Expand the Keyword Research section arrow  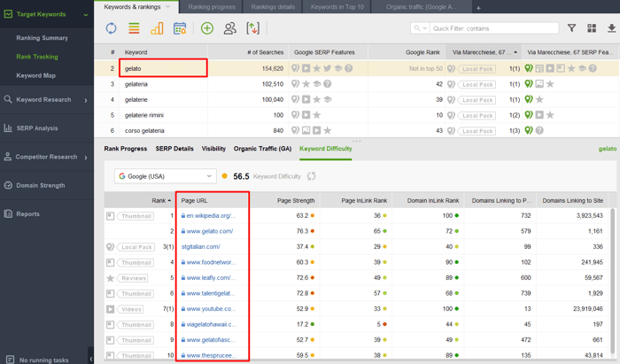(x=86, y=100)
